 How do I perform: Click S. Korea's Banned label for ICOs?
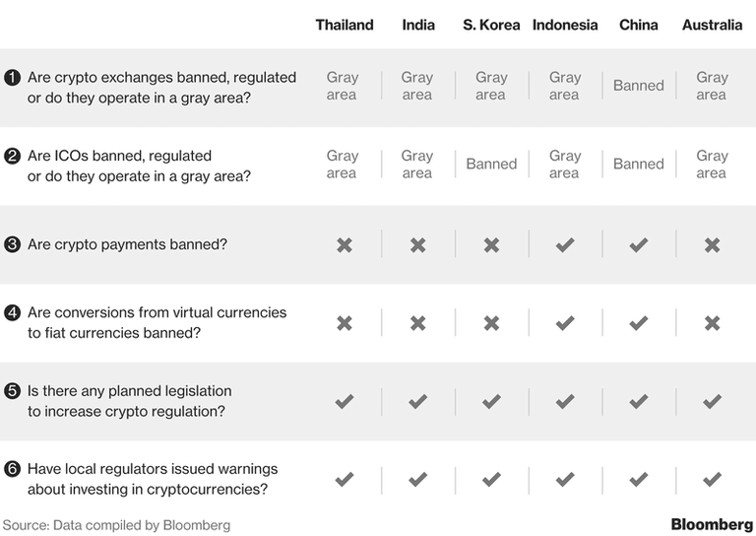pos(491,165)
